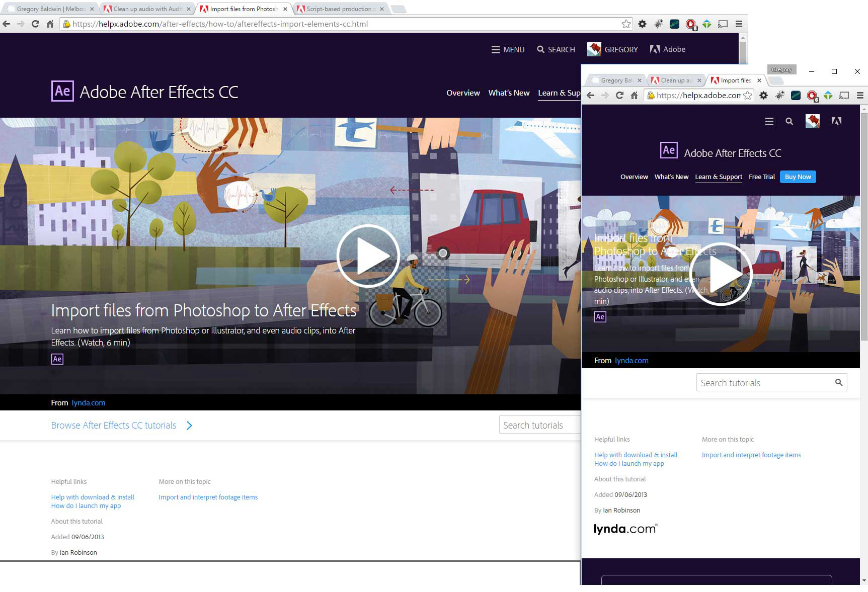Image resolution: width=868 pixels, height=592 pixels.
Task: Open Chrome menu in the small window
Action: (x=860, y=95)
